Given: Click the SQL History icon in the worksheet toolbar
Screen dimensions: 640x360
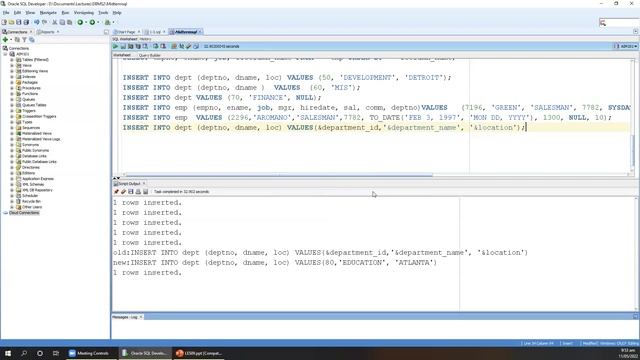Looking at the screenshot, I should [196, 47].
